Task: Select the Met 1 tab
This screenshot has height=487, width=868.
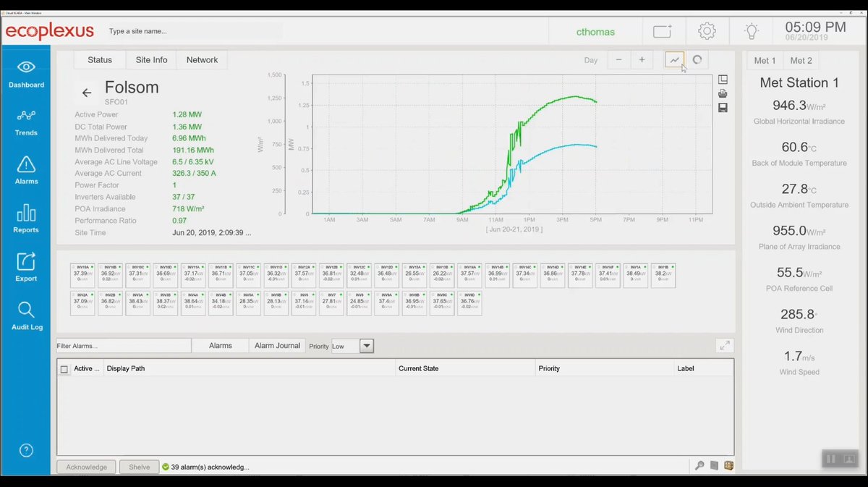Action: pyautogui.click(x=765, y=61)
